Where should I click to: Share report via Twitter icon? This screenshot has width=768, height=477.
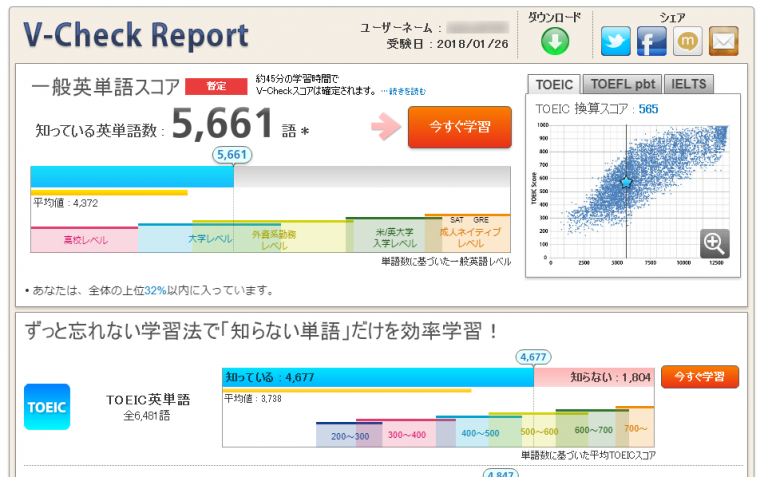pyautogui.click(x=616, y=41)
